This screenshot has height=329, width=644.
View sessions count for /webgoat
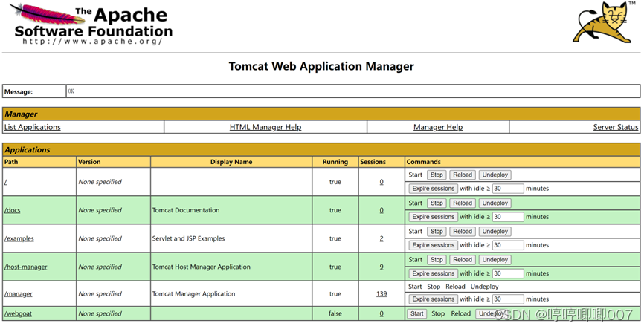tap(381, 313)
